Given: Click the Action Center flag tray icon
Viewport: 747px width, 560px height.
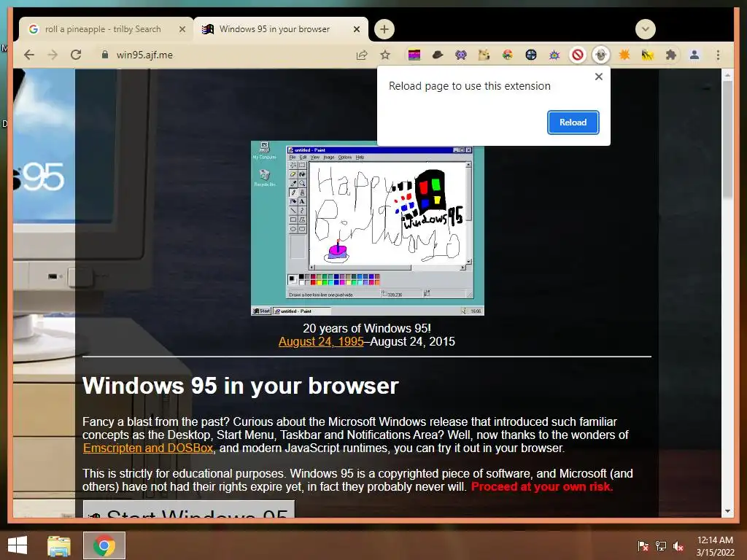Looking at the screenshot, I should 643,545.
